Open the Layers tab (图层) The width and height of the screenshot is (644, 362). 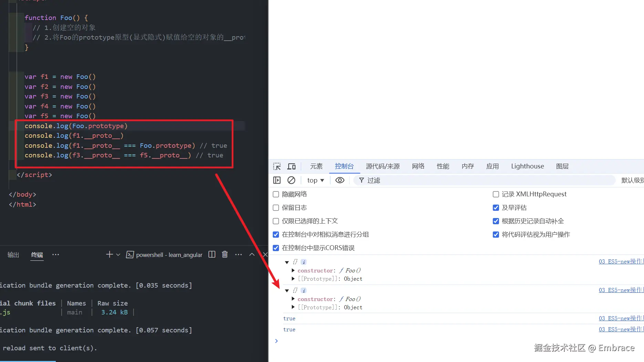point(562,166)
